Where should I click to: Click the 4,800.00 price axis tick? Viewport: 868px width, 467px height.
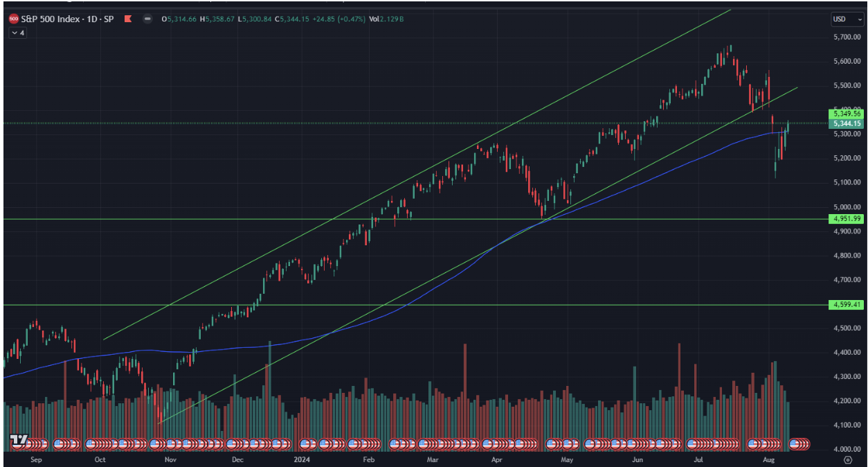tap(847, 255)
